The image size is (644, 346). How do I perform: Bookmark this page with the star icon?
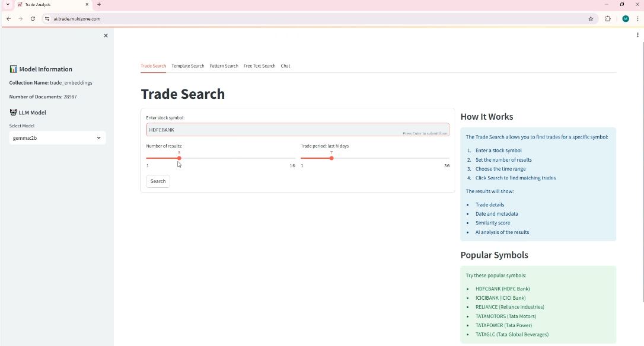click(x=591, y=19)
